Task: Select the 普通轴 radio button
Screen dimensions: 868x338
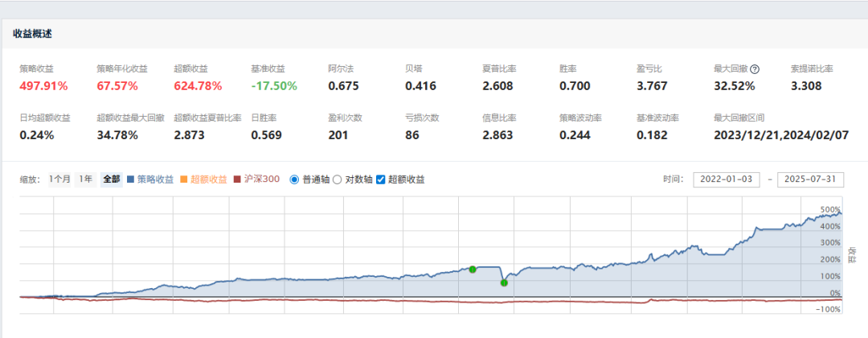Action: pos(294,179)
